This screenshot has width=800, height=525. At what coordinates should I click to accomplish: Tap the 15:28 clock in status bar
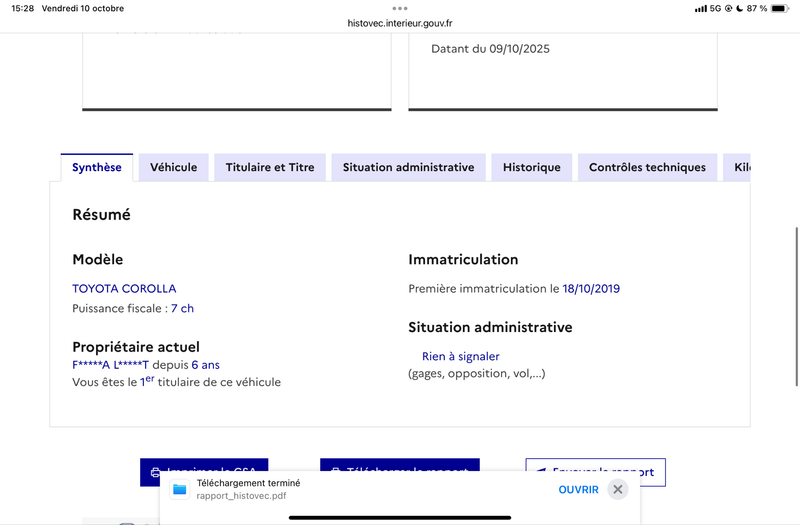click(x=22, y=8)
